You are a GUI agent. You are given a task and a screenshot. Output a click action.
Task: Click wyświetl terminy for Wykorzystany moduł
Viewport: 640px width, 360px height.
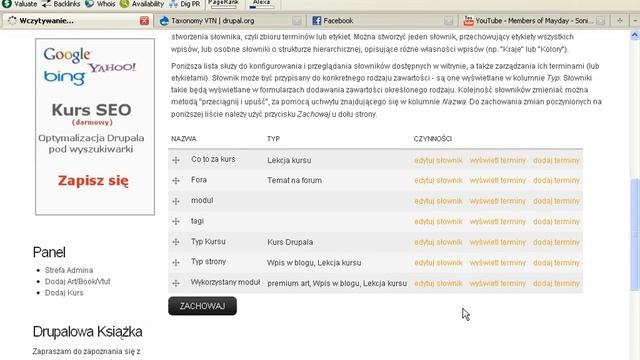pyautogui.click(x=498, y=284)
